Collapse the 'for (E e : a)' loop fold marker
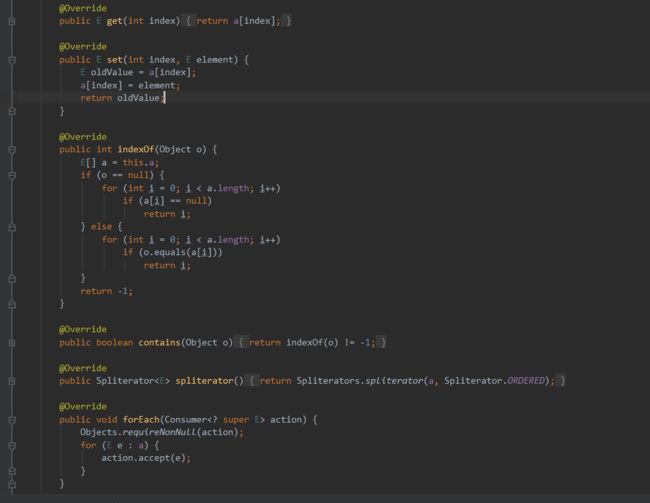This screenshot has width=650, height=503. click(x=12, y=446)
